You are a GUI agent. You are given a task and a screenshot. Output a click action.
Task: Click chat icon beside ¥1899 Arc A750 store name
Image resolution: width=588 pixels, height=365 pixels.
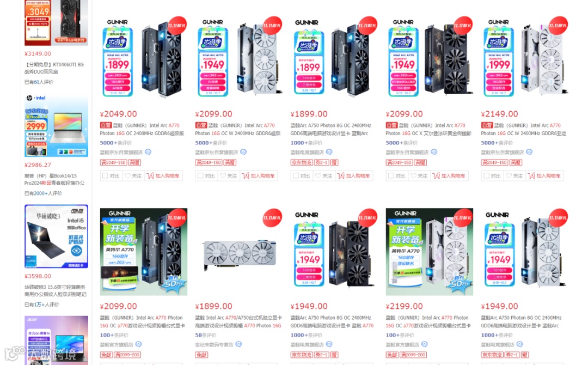pyautogui.click(x=329, y=152)
